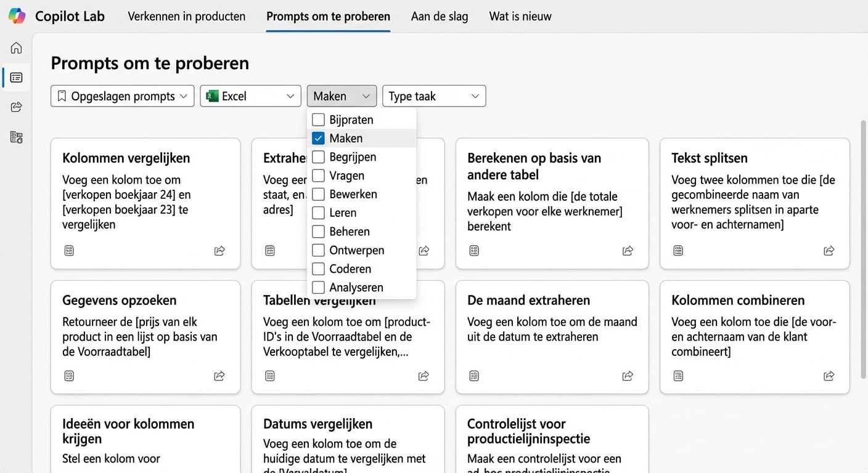Enable the Bijpraten filter checkbox
Viewport: 868px width, 473px height.
pos(318,119)
